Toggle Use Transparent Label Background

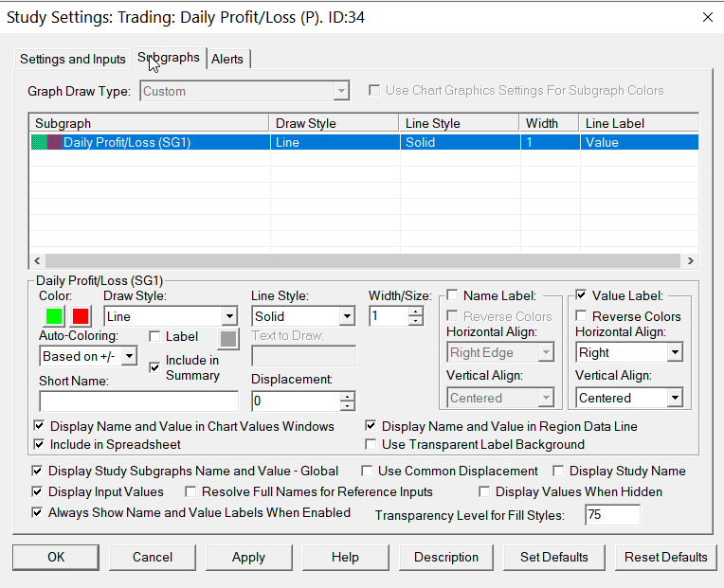pos(371,444)
